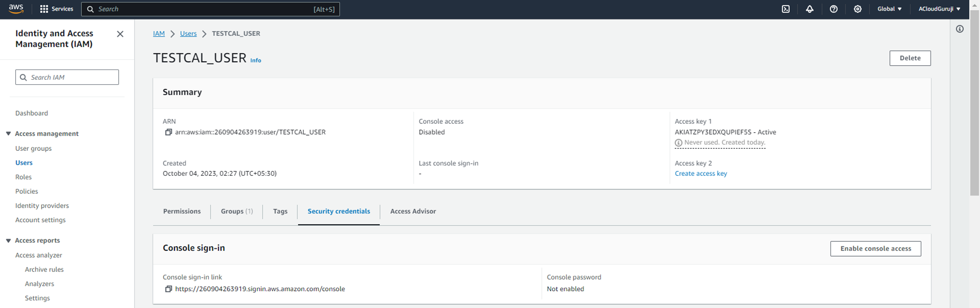Screen dimensions: 980x308
Task: Copy the user ARN with copy icon
Action: tap(168, 132)
